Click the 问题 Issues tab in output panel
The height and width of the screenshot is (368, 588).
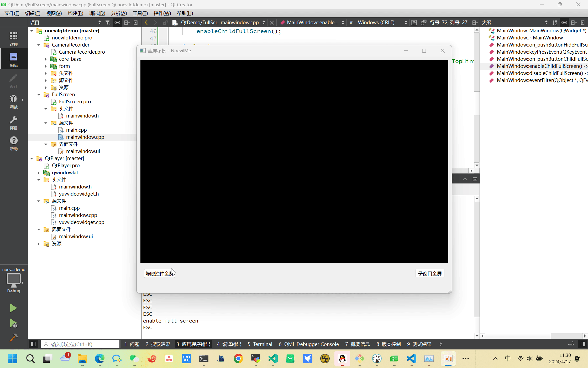[133, 344]
